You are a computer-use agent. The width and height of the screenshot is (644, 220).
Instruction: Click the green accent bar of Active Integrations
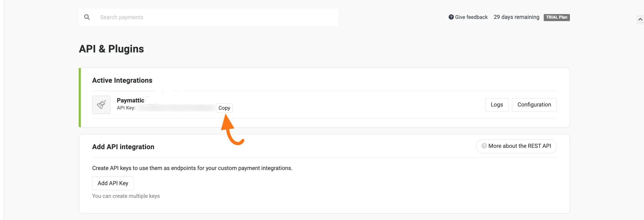[80, 97]
